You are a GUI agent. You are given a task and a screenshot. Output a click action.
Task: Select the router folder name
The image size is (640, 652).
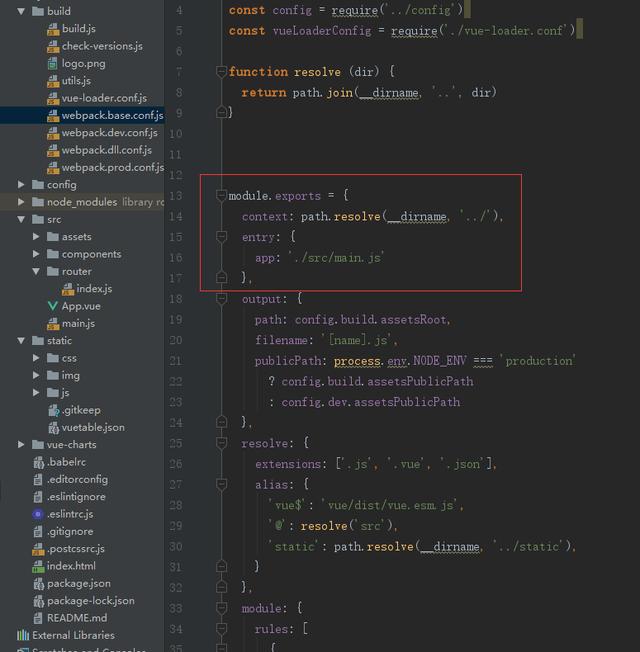pos(77,271)
